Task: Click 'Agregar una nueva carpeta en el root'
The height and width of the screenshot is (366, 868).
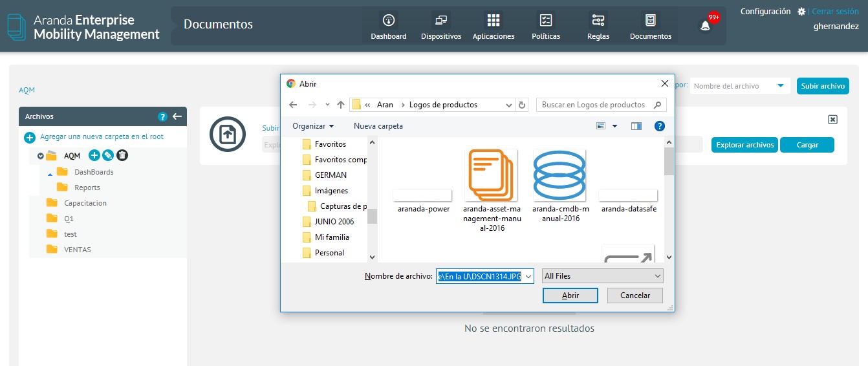Action: click(102, 137)
